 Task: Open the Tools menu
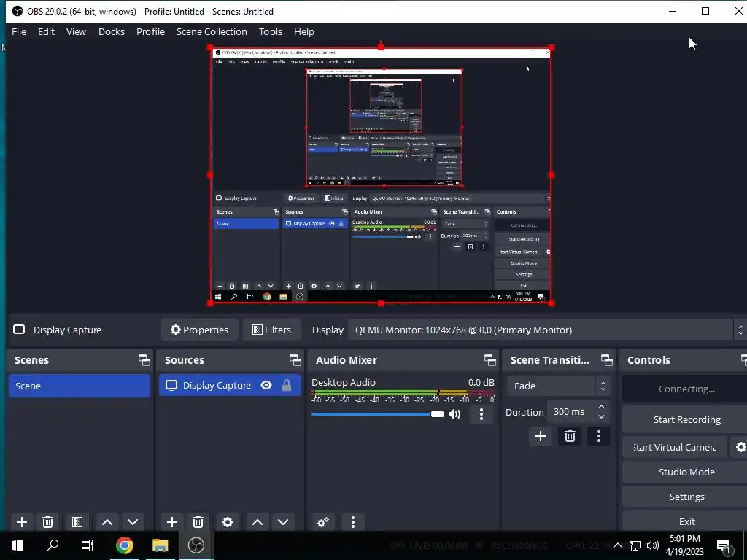(271, 31)
